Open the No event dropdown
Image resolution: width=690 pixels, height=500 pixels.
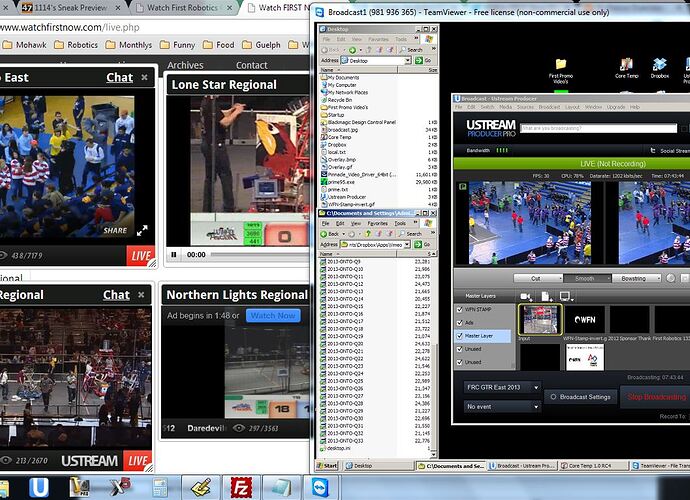(x=502, y=407)
